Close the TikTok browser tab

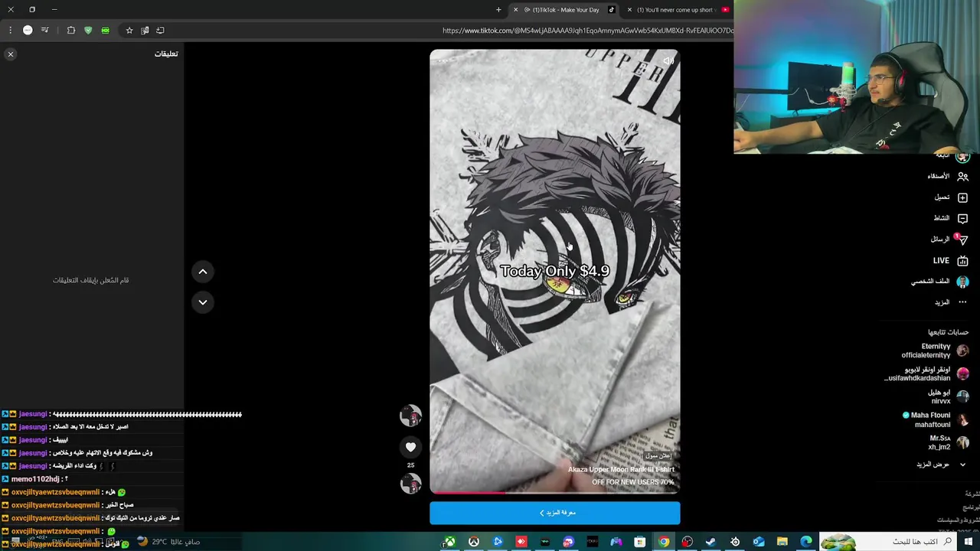coord(516,10)
